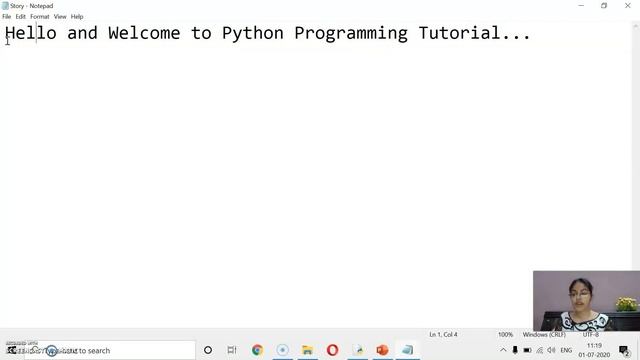The height and width of the screenshot is (360, 640).
Task: Click the UTF-8 encoding status entry
Action: click(x=591, y=334)
